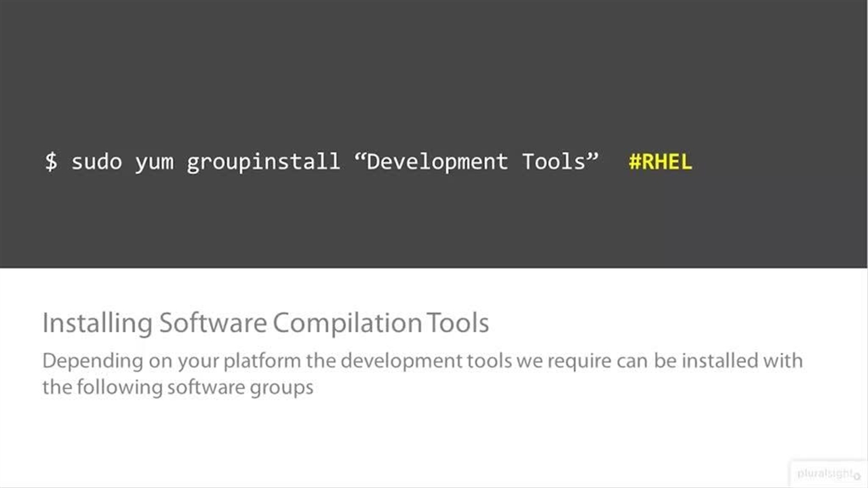Click the words development tools in the description
868x488 pixels.
pos(426,361)
